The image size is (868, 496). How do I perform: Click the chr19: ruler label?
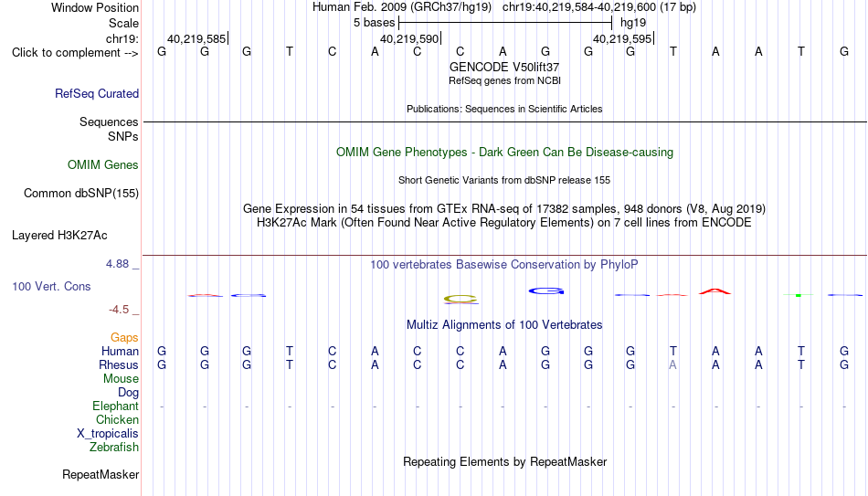pyautogui.click(x=122, y=38)
